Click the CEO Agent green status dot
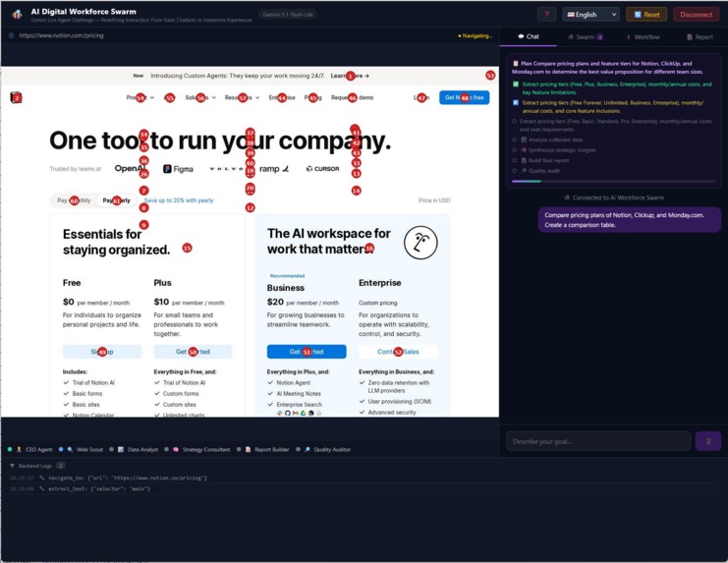This screenshot has width=728, height=563. tap(10, 449)
